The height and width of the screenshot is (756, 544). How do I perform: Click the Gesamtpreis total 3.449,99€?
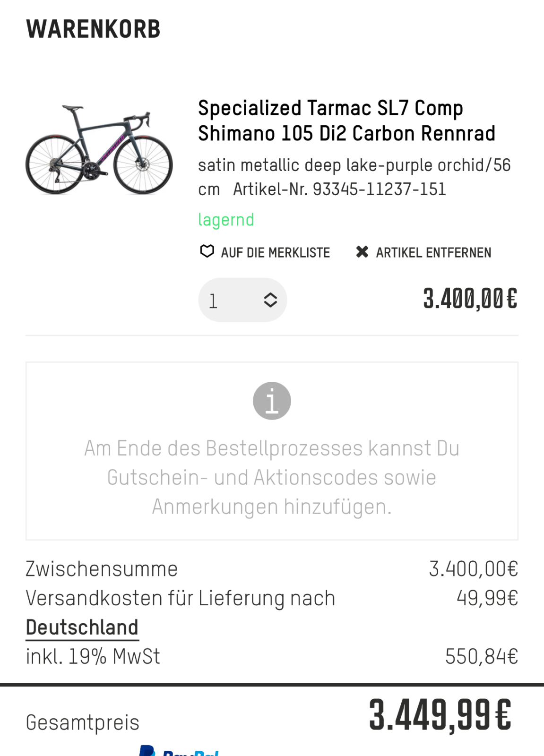coord(440,715)
